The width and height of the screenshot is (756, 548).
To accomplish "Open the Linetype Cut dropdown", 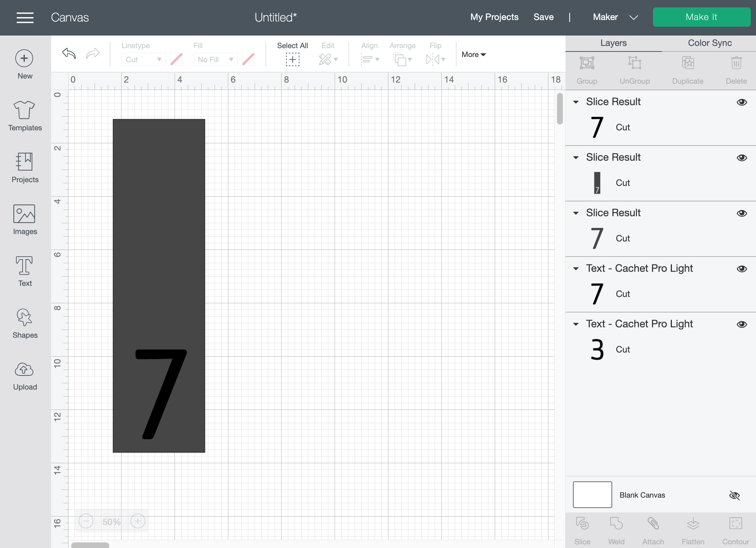I will pyautogui.click(x=143, y=59).
